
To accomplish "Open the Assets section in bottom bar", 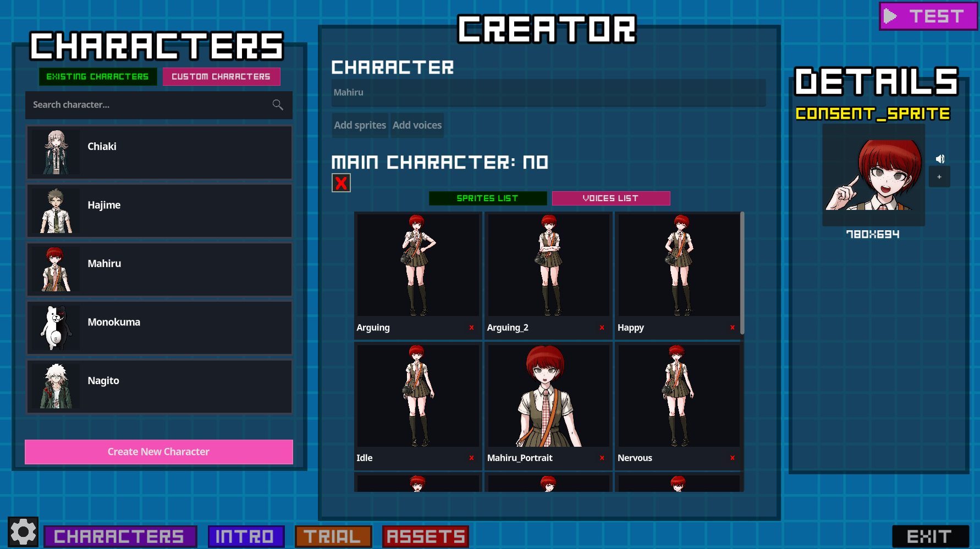I will click(425, 536).
